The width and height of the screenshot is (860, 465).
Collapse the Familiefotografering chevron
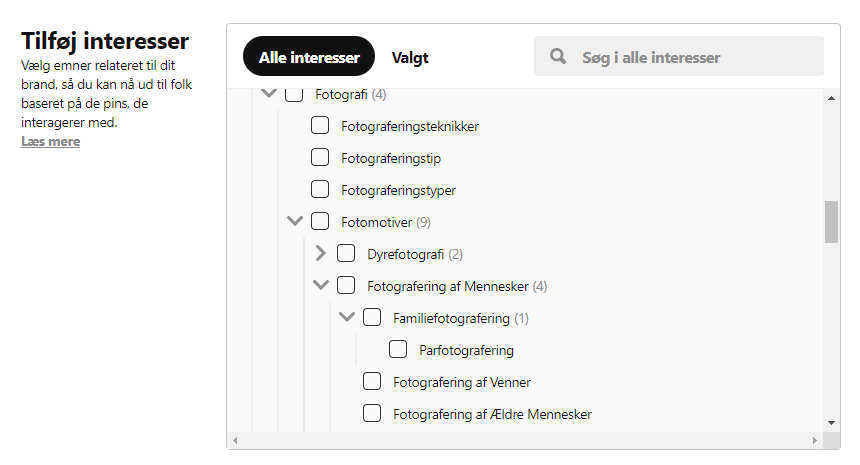[x=347, y=316]
